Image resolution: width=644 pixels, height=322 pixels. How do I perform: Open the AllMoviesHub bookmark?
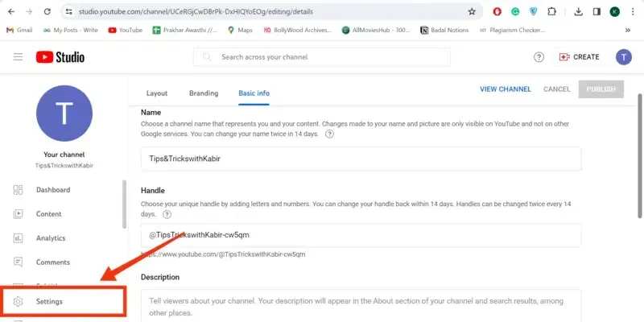(376, 30)
